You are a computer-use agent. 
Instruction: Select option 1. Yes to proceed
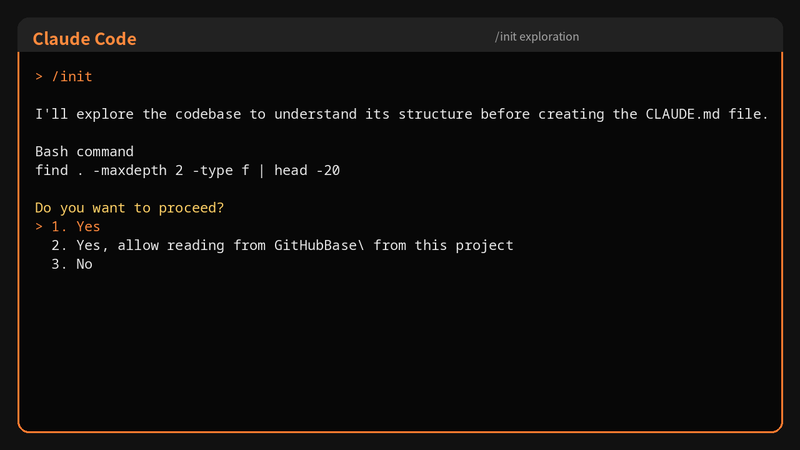coord(68,227)
